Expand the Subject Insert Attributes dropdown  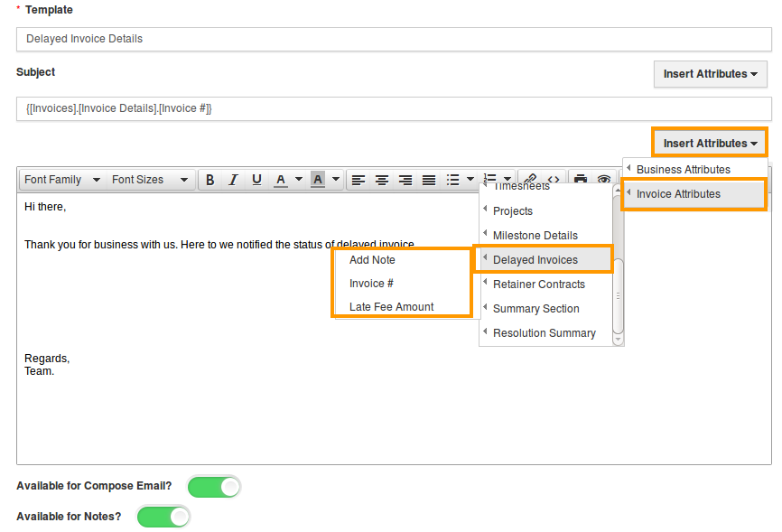pyautogui.click(x=710, y=74)
